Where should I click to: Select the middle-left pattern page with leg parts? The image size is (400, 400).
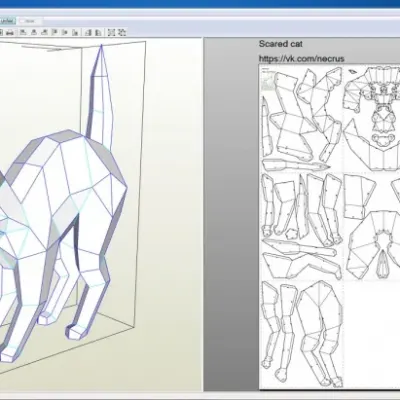tap(301, 226)
